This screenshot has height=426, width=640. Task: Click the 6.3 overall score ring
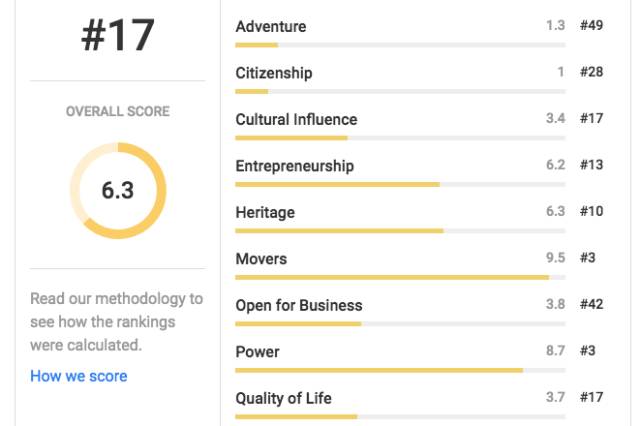click(118, 191)
